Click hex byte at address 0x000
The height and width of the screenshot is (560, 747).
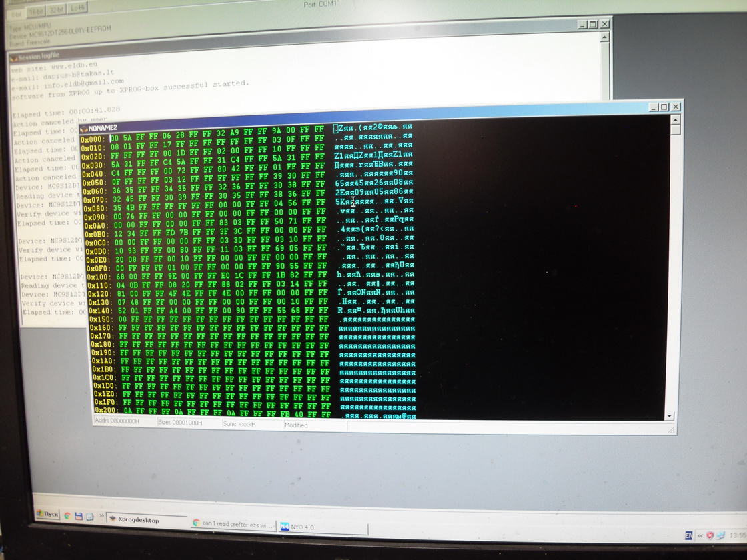[x=113, y=138]
